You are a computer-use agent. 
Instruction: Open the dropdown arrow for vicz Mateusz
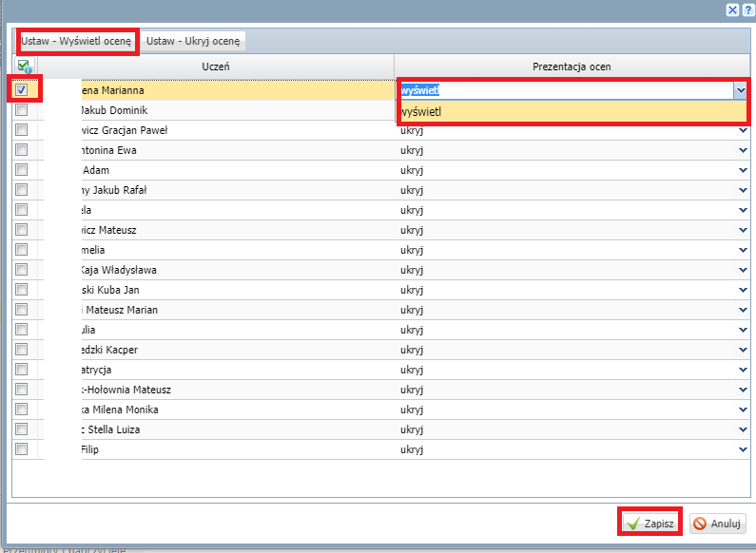tap(743, 230)
